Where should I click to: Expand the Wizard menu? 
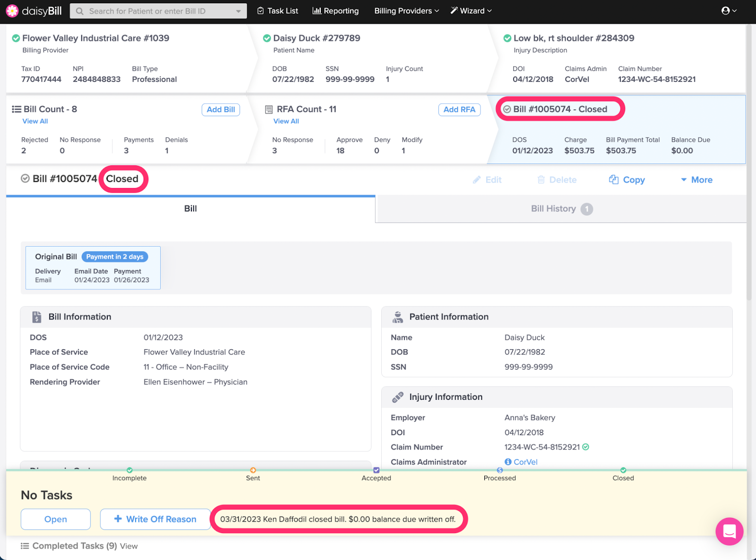click(471, 11)
